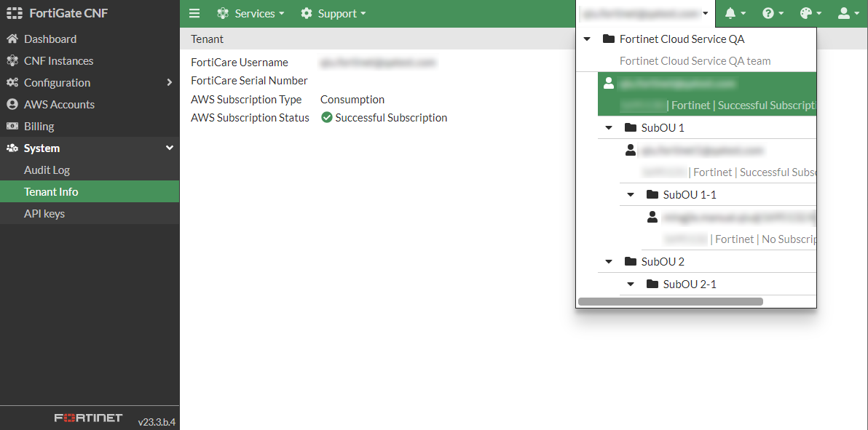Viewport: 868px width, 430px height.
Task: Click the scrollbar at the dropdown bottom
Action: (670, 301)
